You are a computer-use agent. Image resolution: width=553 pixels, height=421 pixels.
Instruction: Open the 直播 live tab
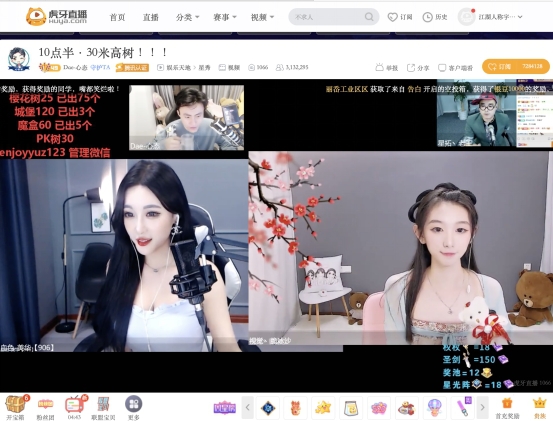point(151,17)
